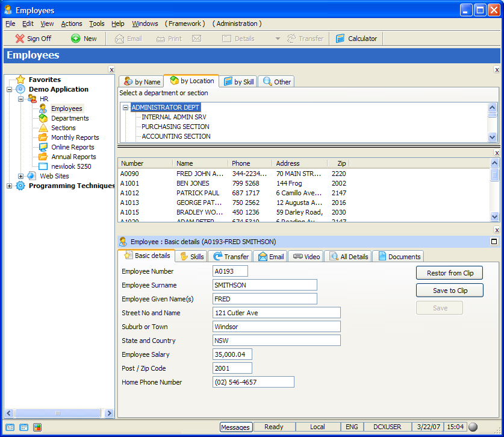Viewport: 504px width, 437px height.
Task: Collapse the ADMINISTRATOR DEPT node
Action: tap(126, 108)
